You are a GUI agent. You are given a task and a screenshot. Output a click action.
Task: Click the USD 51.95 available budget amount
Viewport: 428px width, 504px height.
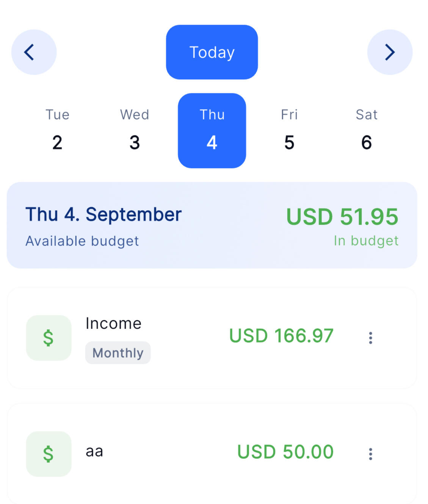pyautogui.click(x=342, y=217)
